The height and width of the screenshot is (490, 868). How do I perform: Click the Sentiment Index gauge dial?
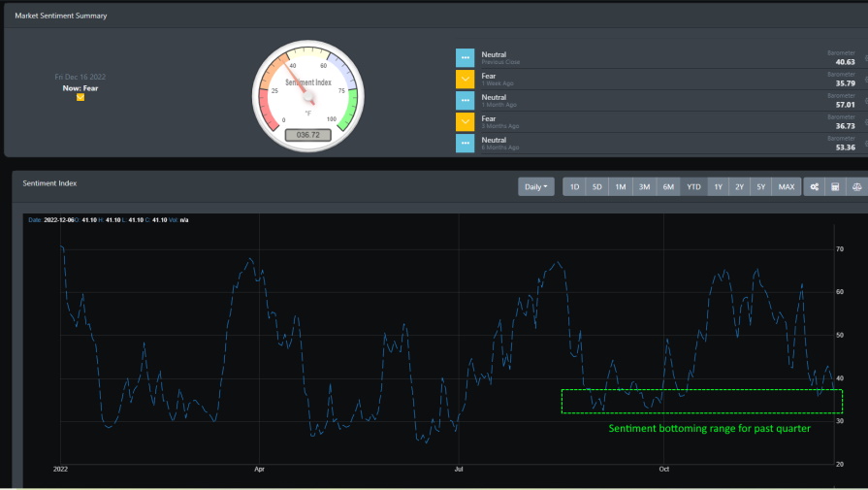pos(308,96)
